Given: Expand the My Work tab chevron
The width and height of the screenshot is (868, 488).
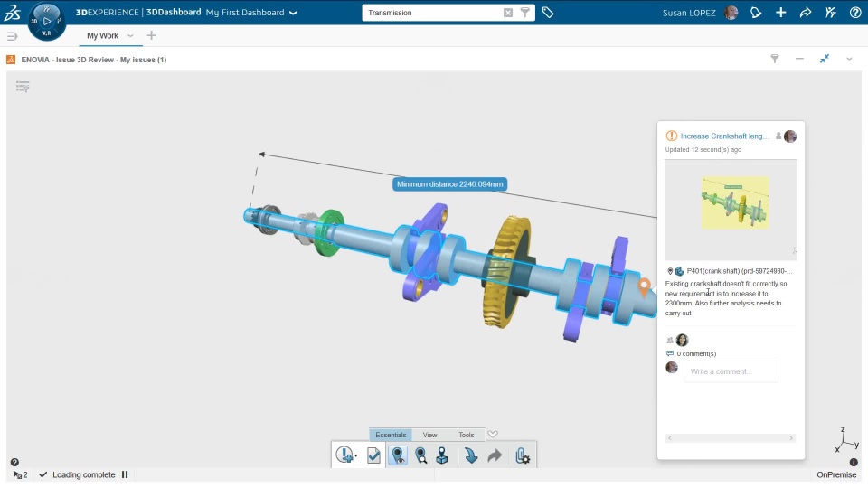Looking at the screenshot, I should coord(130,36).
